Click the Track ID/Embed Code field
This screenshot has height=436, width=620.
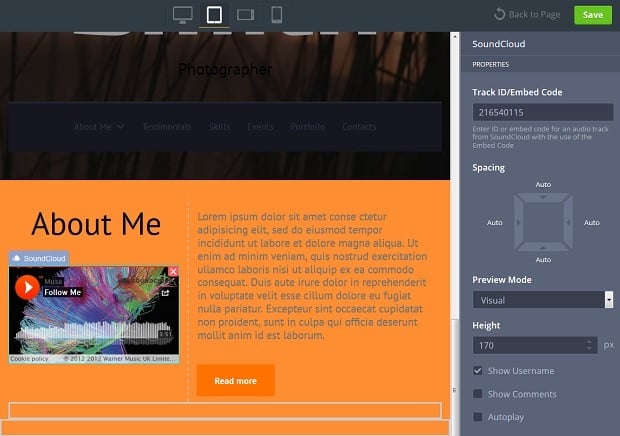[x=542, y=113]
